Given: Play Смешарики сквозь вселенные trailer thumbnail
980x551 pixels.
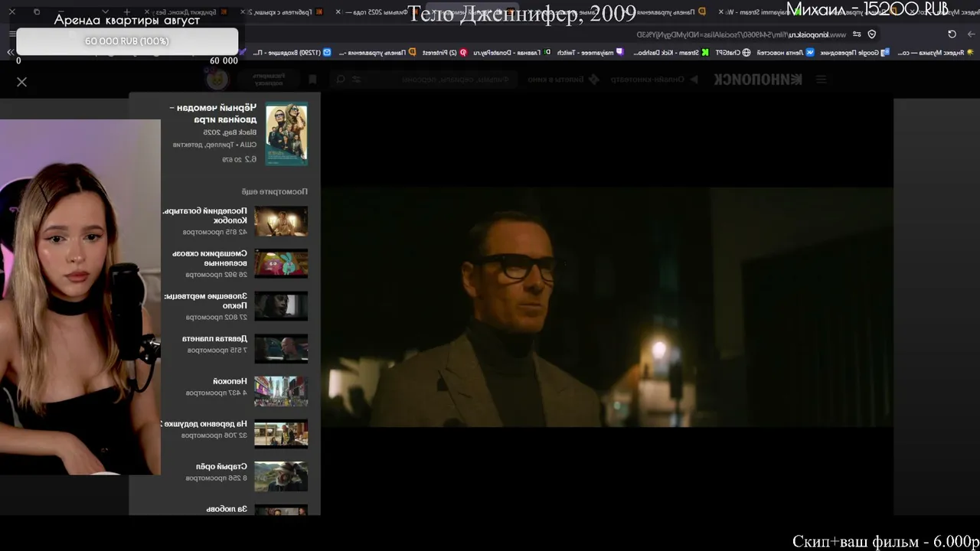Looking at the screenshot, I should click(281, 263).
